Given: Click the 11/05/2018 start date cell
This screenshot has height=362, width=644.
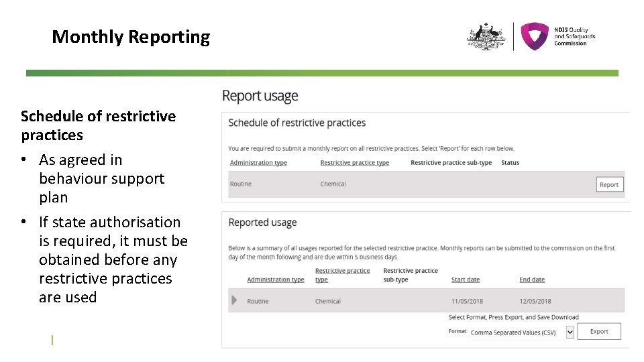Looking at the screenshot, I should pos(467,301).
